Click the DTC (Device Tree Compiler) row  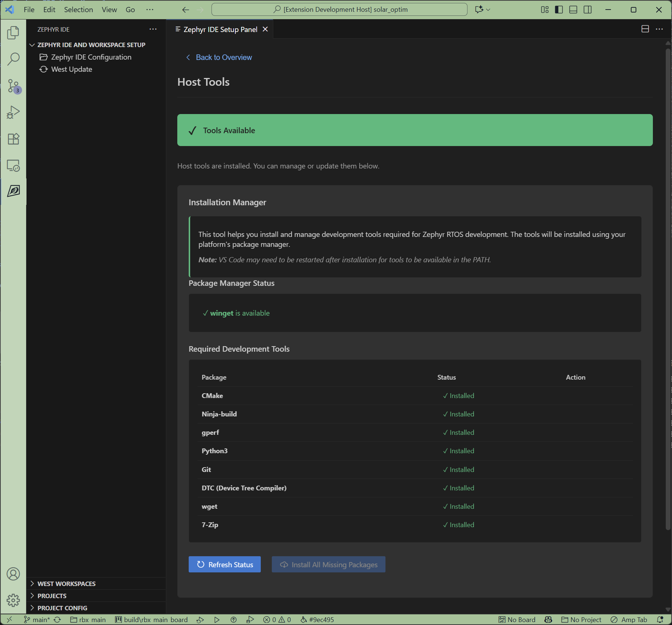(x=415, y=488)
